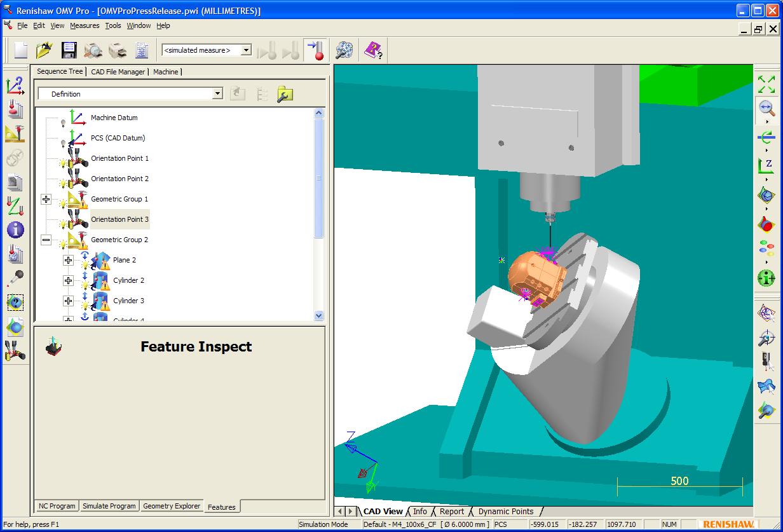
Task: Open the Definition dropdown list
Action: [217, 94]
